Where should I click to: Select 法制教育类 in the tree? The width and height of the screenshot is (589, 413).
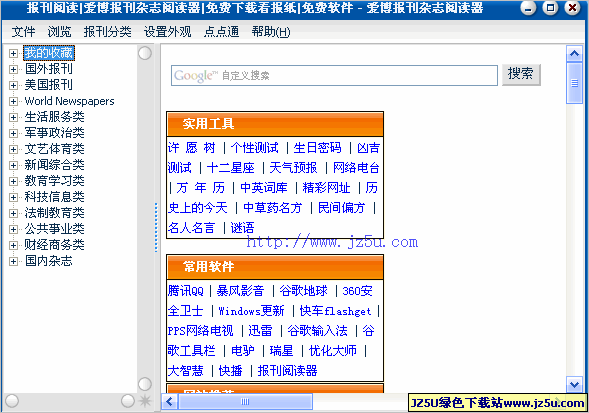point(54,213)
